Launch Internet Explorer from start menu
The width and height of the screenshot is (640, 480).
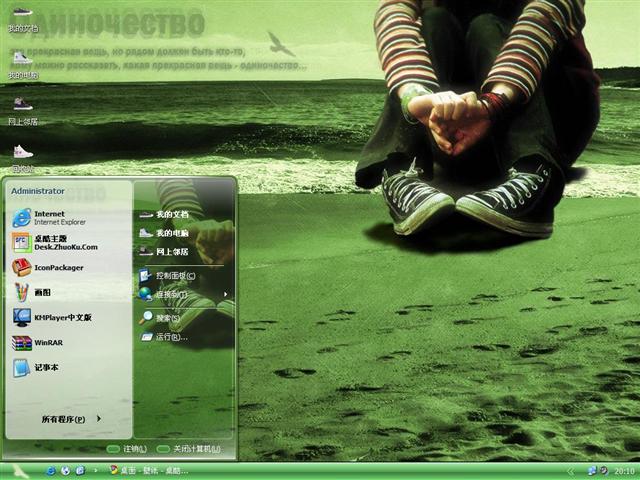(49, 218)
